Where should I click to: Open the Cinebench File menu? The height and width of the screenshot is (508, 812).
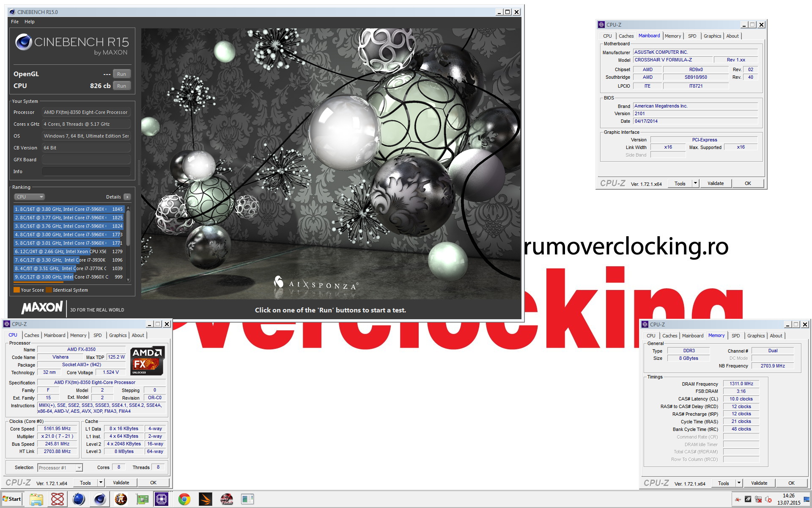click(x=15, y=22)
